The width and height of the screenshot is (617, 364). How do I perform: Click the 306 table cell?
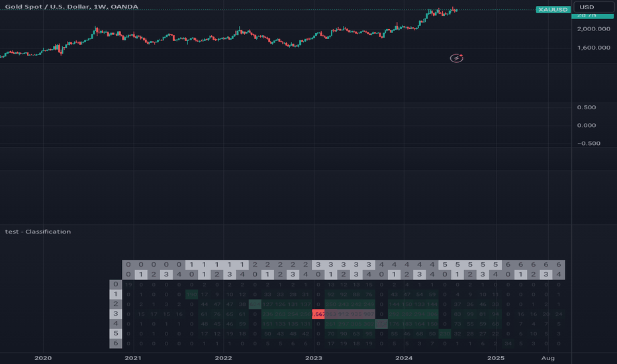coord(432,314)
